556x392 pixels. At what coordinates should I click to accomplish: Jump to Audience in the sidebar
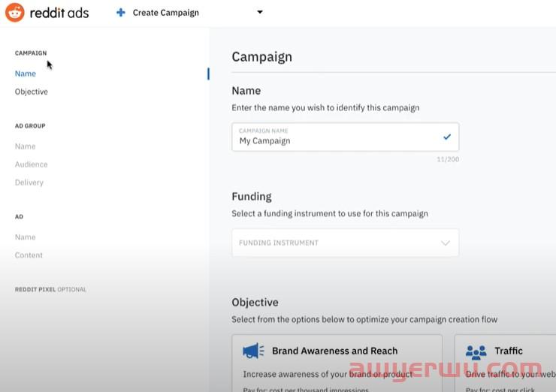click(32, 164)
